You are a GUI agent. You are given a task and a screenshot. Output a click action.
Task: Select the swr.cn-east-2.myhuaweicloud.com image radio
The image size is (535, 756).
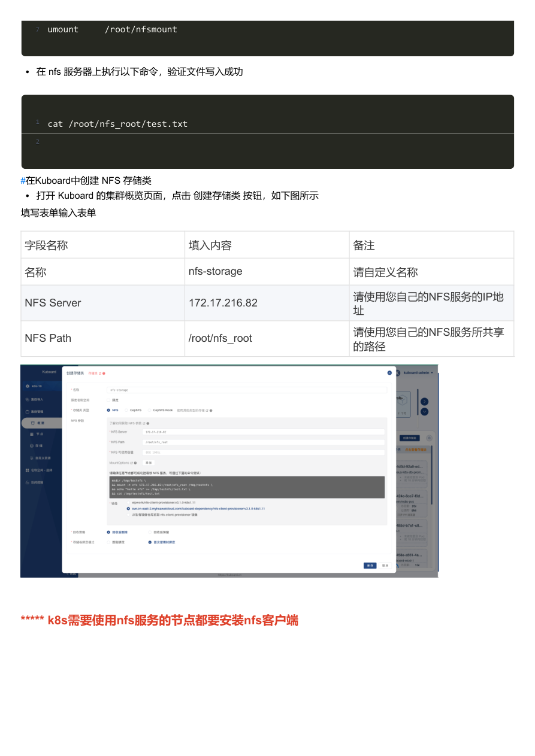pos(128,508)
